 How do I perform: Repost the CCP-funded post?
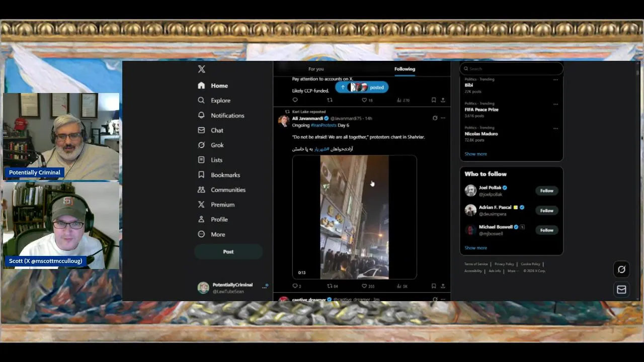pos(330,100)
